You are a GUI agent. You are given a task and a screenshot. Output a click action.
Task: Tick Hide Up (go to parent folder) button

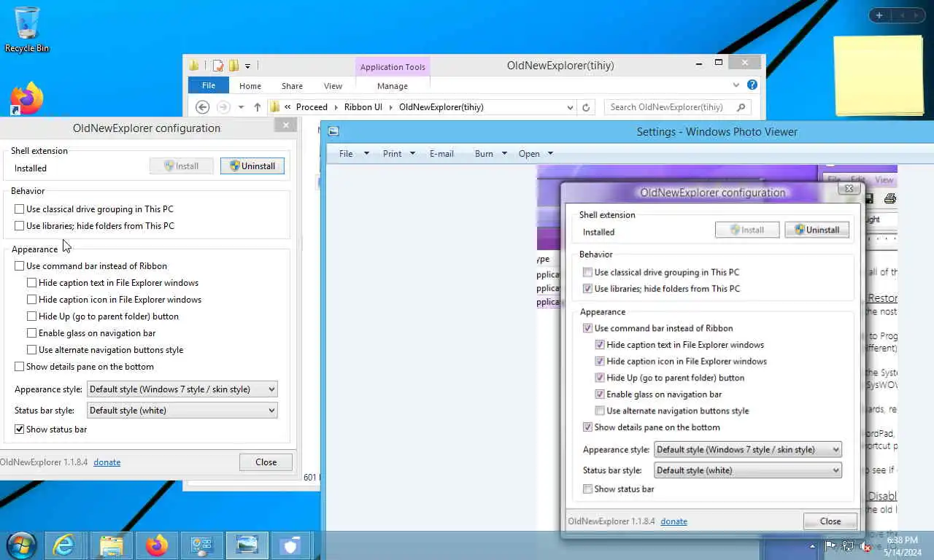pos(32,316)
